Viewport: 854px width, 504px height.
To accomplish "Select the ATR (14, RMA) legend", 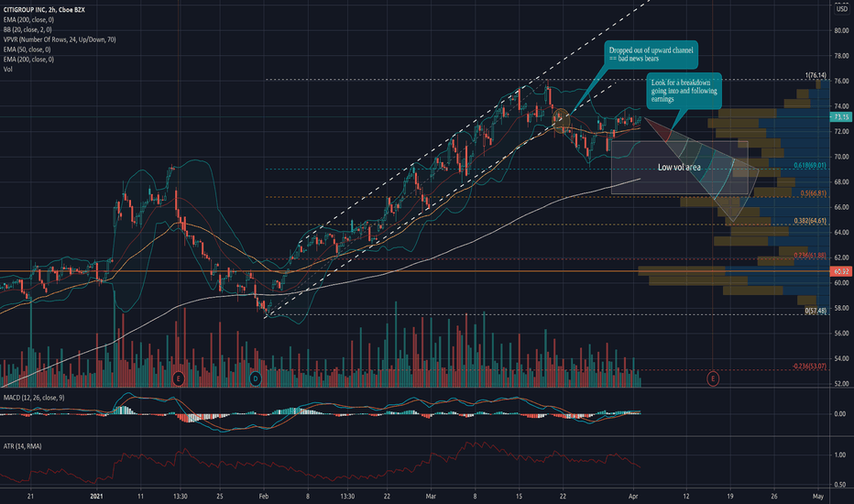I will point(22,446).
